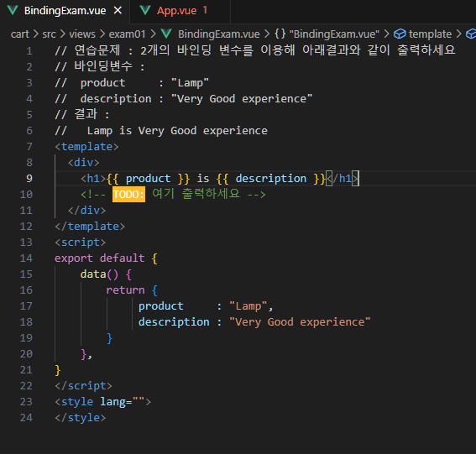
Task: Click the cube icon beside template breadcrumb
Action: click(x=400, y=34)
